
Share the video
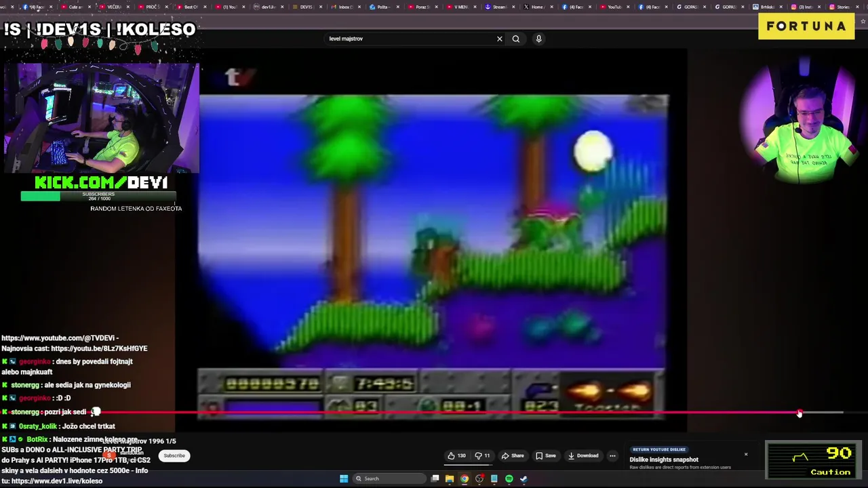pyautogui.click(x=512, y=455)
